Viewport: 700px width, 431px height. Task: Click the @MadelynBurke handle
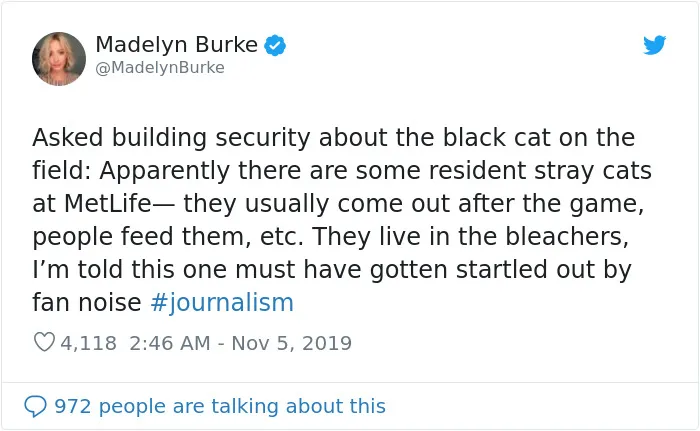[x=160, y=67]
